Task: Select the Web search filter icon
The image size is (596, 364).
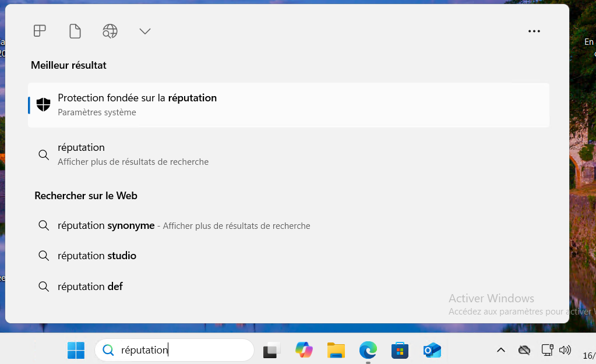Action: (x=110, y=31)
